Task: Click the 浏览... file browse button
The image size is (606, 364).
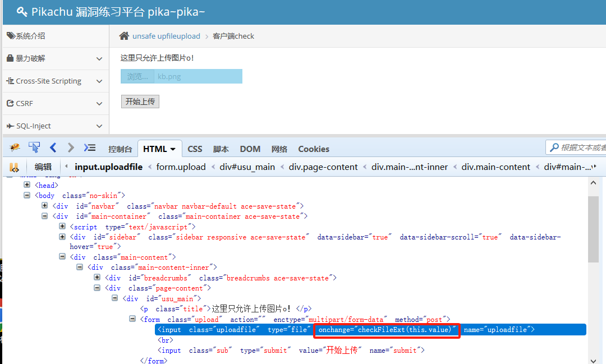Action: [137, 76]
